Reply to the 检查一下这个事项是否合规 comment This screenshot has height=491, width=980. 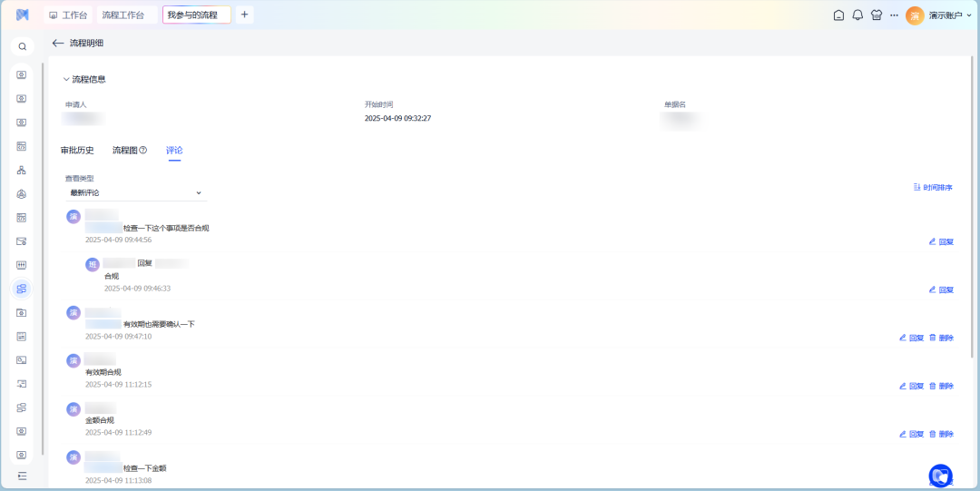[x=941, y=241]
